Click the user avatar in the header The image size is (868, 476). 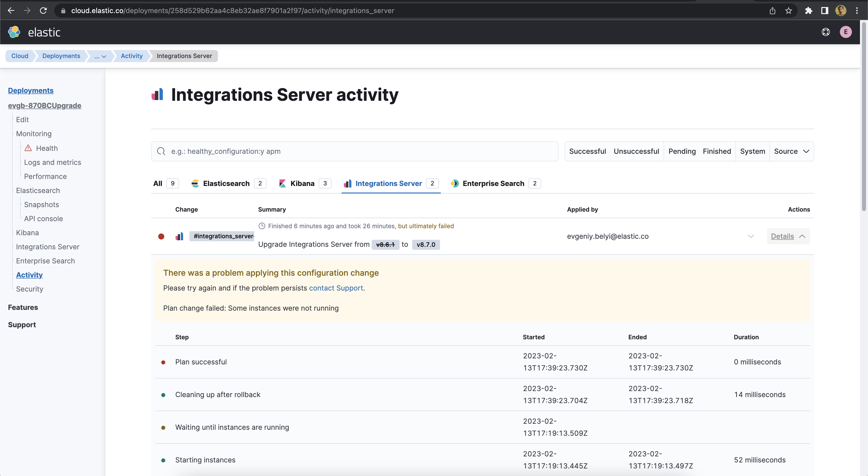[846, 32]
